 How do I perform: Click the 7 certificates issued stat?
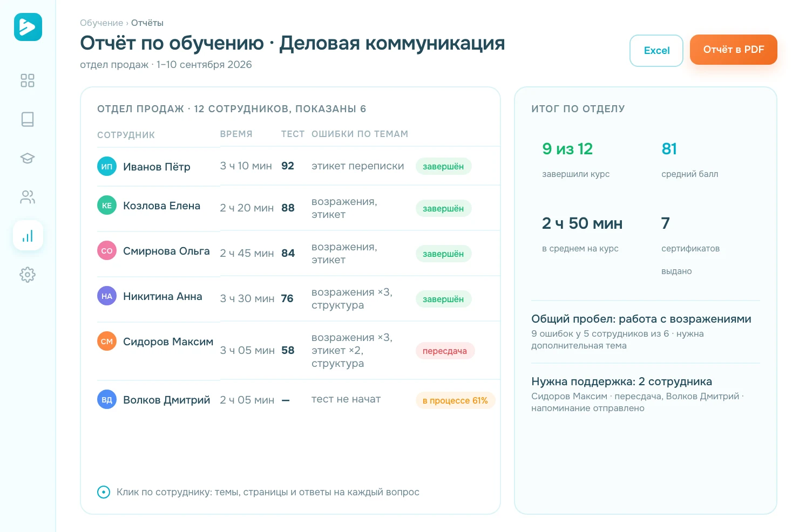[666, 223]
